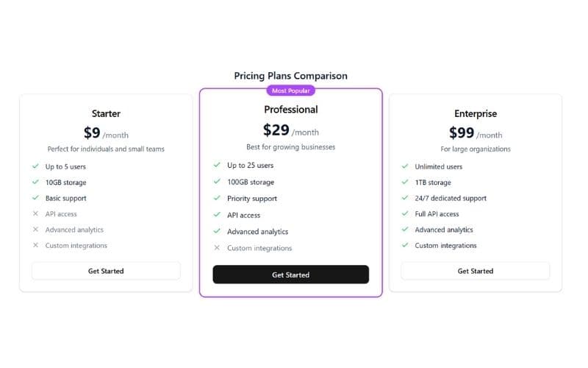Viewport: 588px width, 368px height.
Task: Select the Starter plan heading
Action: pos(106,114)
